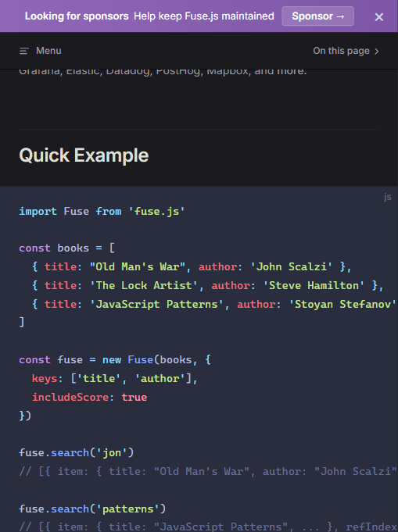Click the Sponsor → button
Viewport: 398px width, 532px height.
pyautogui.click(x=318, y=16)
